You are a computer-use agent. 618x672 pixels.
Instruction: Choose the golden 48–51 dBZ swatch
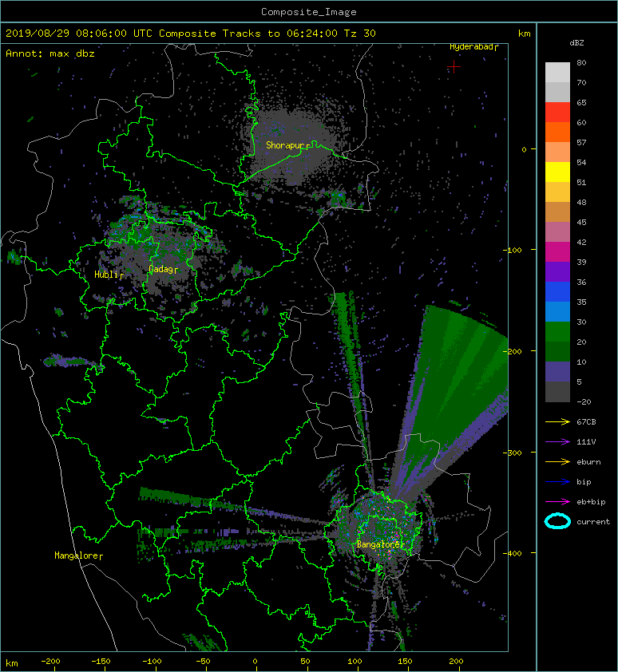pos(557,192)
